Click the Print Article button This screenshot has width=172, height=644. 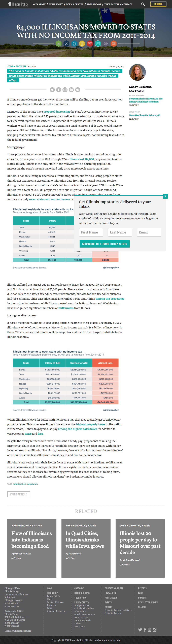tap(18, 494)
